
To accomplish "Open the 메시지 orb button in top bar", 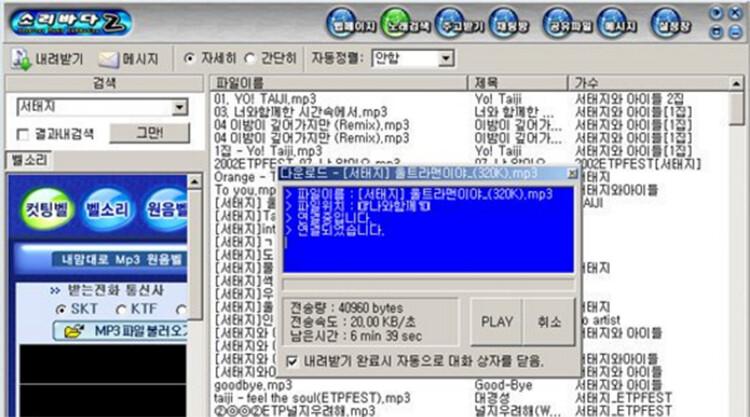I will [618, 23].
